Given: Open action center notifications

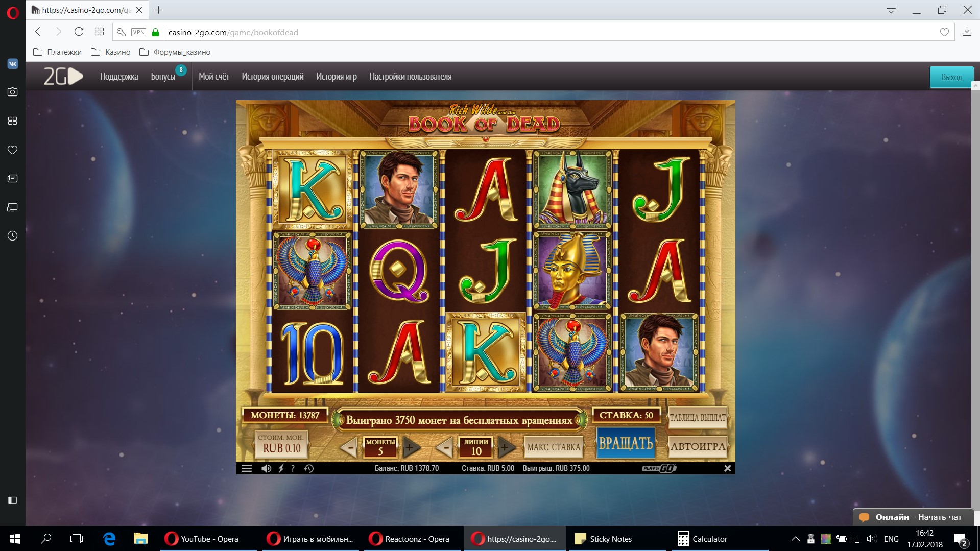Looking at the screenshot, I should click(x=961, y=539).
